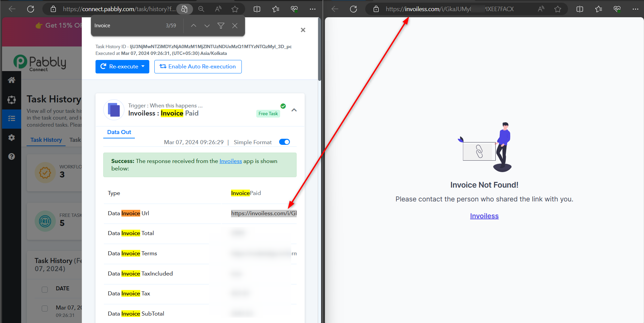Open Pabbly Connect home from sidebar

tap(11, 80)
